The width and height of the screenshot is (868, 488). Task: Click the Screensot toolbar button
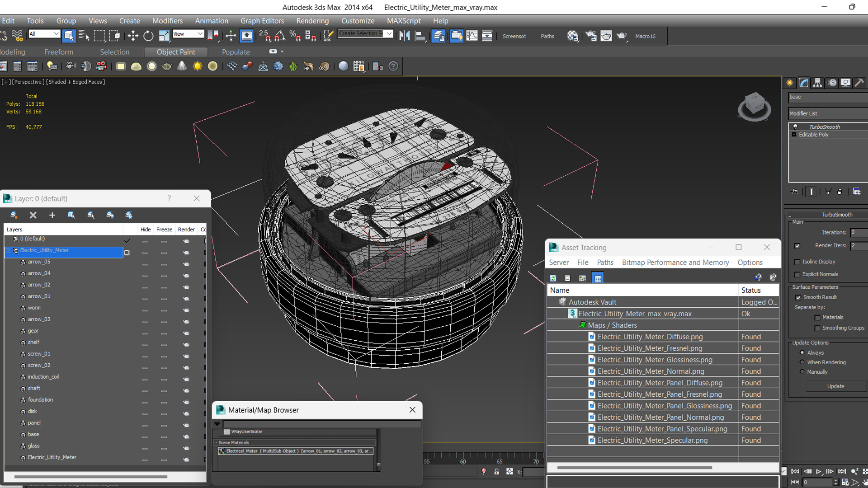click(x=514, y=36)
